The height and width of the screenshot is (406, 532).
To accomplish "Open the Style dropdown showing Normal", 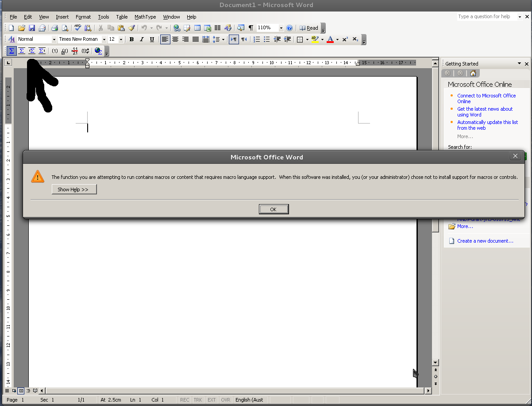I will 54,39.
